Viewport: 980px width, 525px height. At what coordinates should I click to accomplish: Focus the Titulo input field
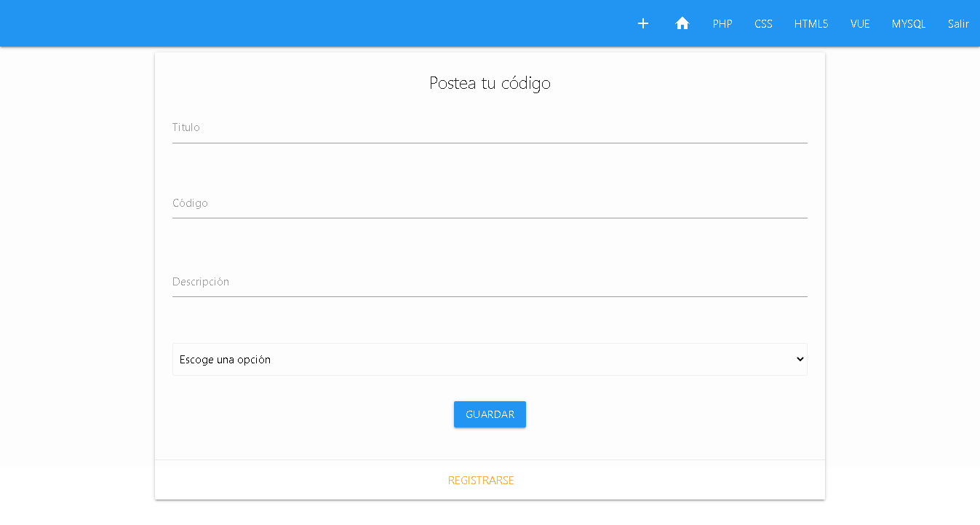click(490, 131)
